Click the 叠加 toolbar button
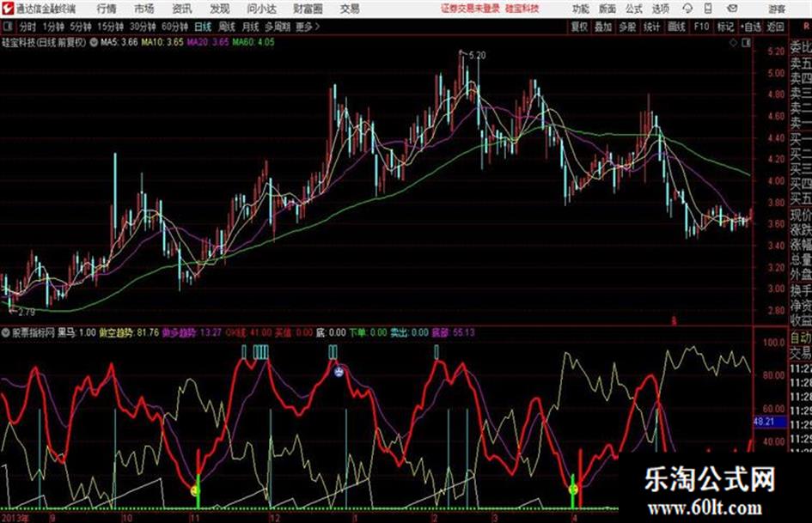This screenshot has height=523, width=812. point(603,27)
